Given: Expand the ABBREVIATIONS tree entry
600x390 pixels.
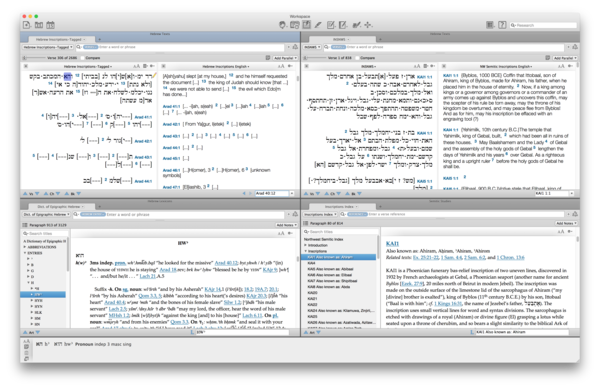Looking at the screenshot, I should (x=25, y=247).
